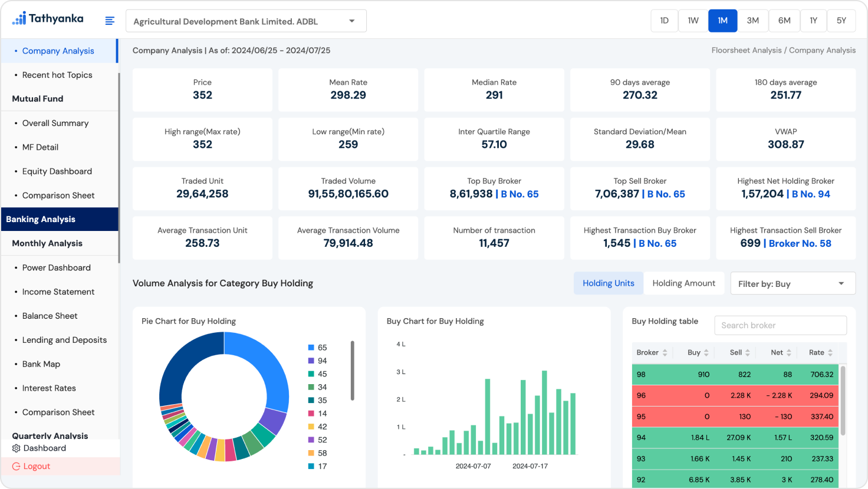Click the blue legend swatch for broker 65
Viewport: 868px width, 489px height.
click(x=311, y=348)
